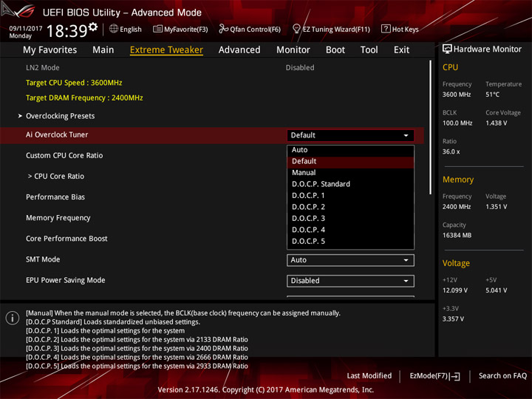The image size is (532, 399).
Task: Choose Default in the overclock tuner list
Action: click(x=350, y=162)
